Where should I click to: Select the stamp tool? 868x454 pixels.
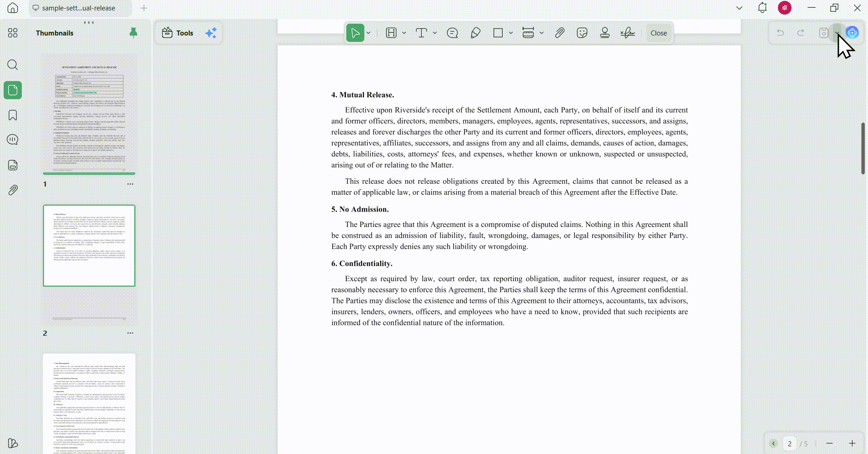pos(605,33)
